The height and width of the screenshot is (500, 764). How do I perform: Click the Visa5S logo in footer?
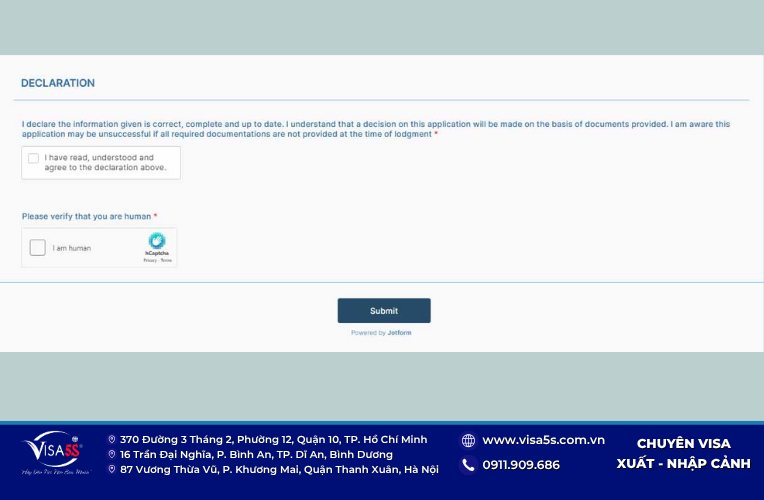[x=55, y=452]
